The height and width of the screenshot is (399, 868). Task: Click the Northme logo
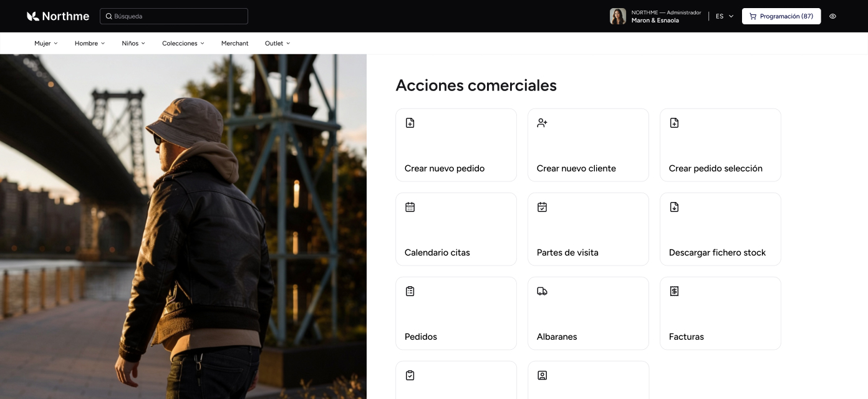pyautogui.click(x=58, y=16)
